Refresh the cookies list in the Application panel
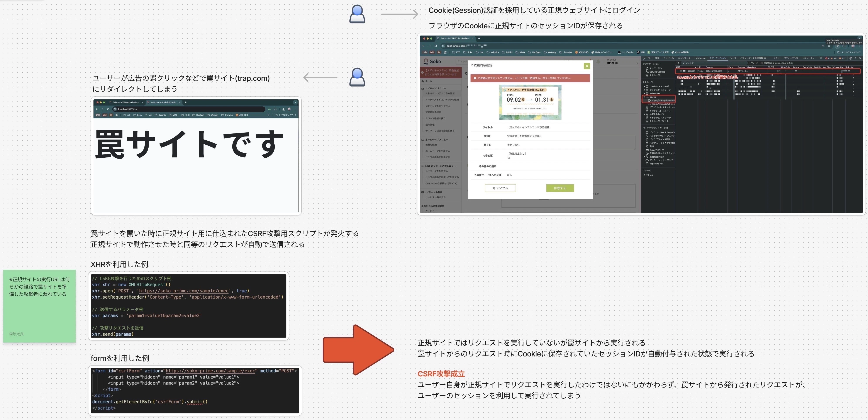This screenshot has height=420, width=868. point(678,63)
